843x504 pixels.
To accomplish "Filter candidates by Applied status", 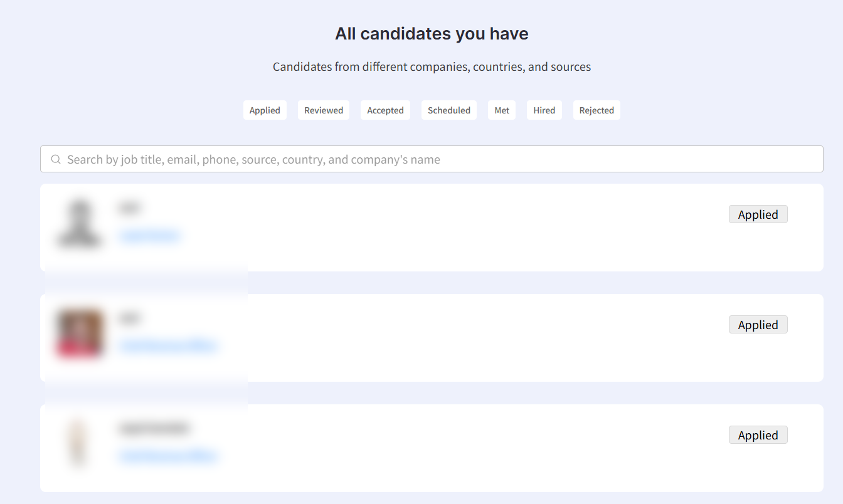I will pos(265,110).
